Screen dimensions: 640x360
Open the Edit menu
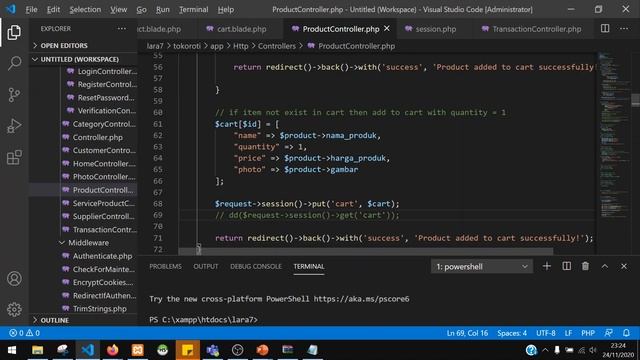pos(53,9)
